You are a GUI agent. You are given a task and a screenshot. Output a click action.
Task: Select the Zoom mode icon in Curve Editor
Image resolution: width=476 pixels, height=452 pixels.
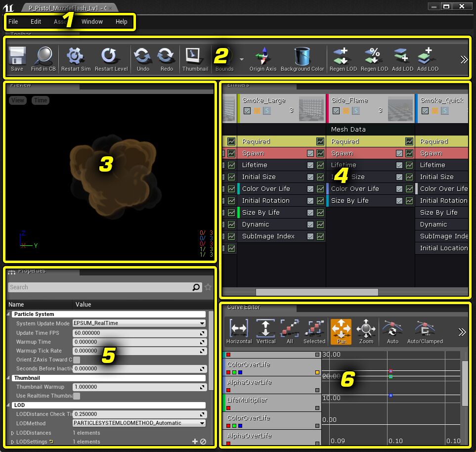[x=366, y=329]
